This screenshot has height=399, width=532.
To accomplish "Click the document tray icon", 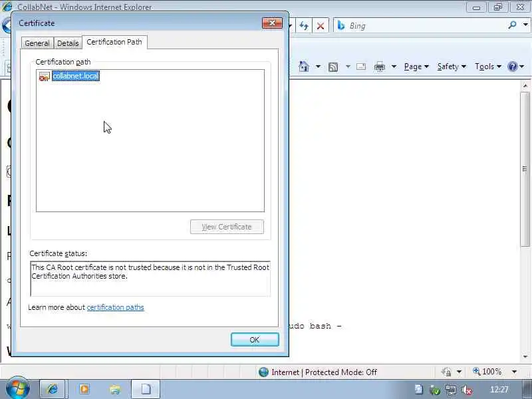I will point(419,390).
